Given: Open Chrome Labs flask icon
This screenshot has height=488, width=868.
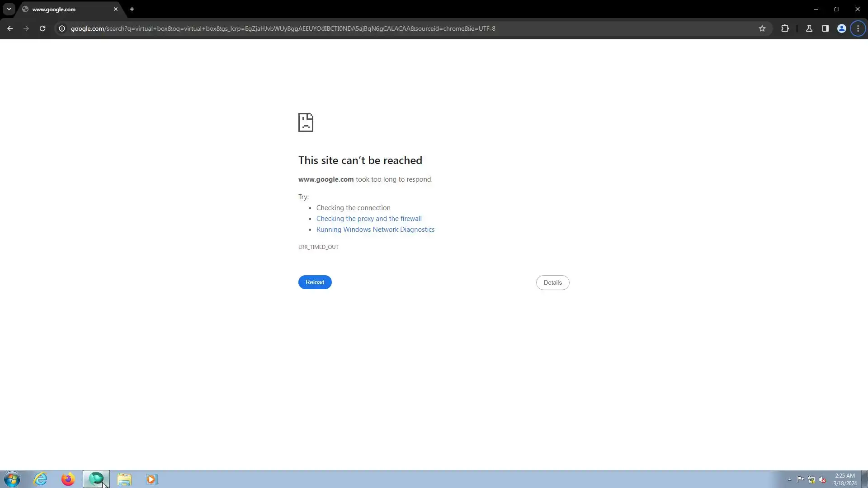Looking at the screenshot, I should click(x=809, y=28).
